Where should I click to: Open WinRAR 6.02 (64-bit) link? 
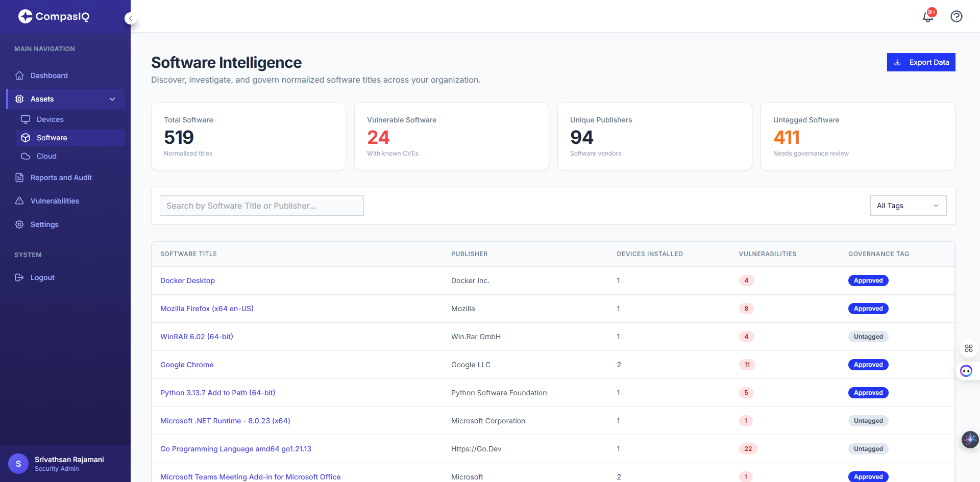tap(197, 337)
